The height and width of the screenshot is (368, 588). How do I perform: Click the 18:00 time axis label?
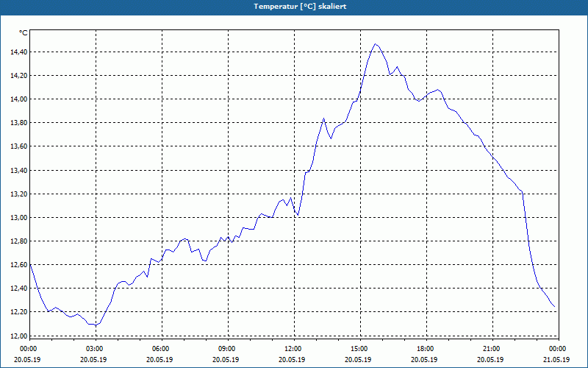coord(426,349)
